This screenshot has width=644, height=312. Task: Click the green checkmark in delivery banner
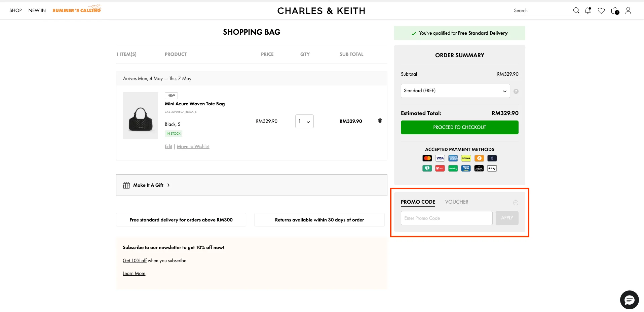click(414, 33)
